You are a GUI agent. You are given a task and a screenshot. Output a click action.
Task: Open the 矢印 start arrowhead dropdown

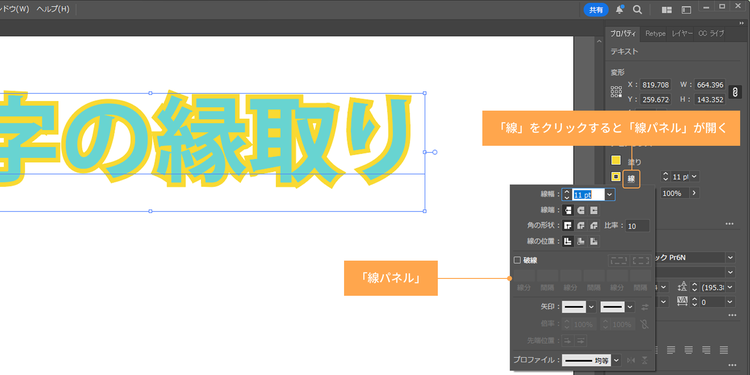pos(591,307)
